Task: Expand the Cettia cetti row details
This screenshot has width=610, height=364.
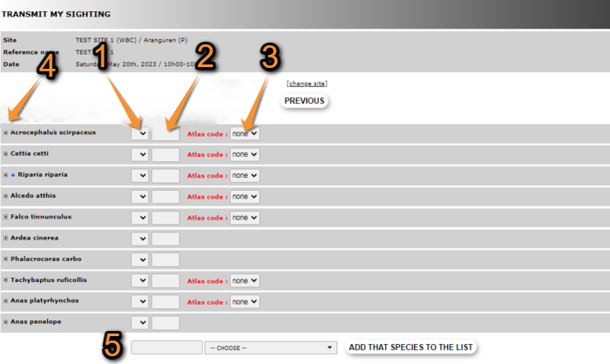Action: (5, 154)
